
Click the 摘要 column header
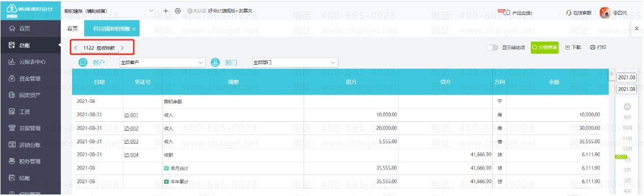tap(233, 82)
